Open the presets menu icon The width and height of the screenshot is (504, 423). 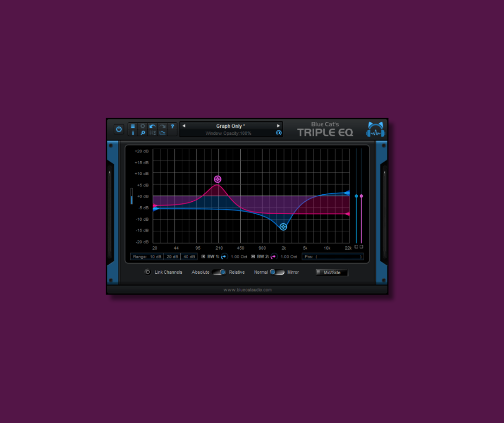(x=133, y=126)
